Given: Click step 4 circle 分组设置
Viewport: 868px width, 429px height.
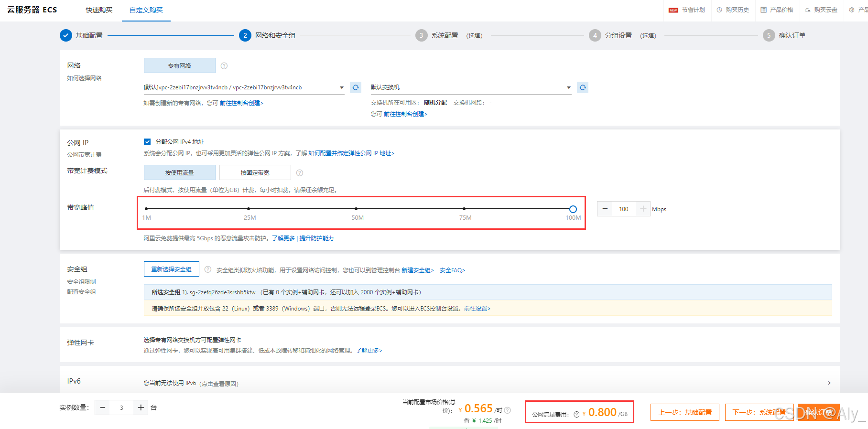Looking at the screenshot, I should click(x=595, y=35).
